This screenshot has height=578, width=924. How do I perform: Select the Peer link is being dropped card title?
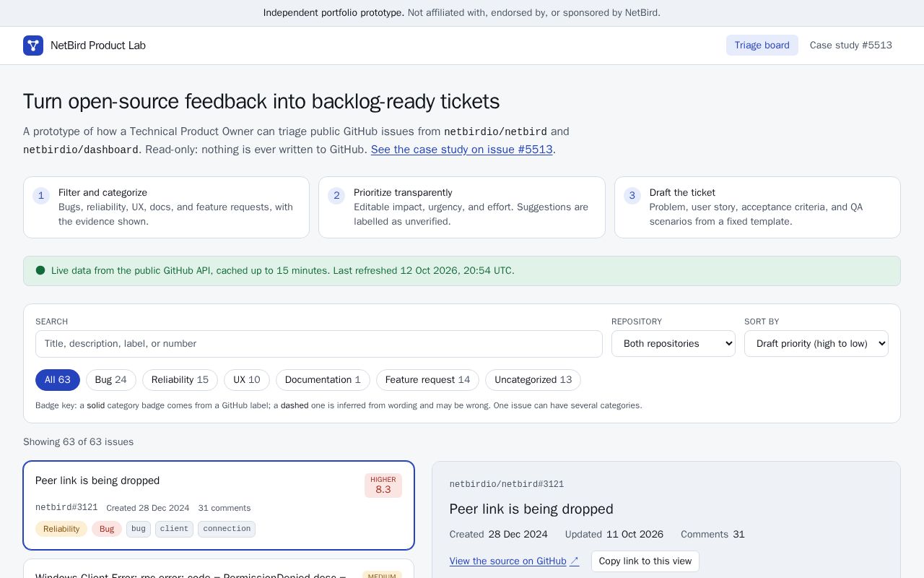(97, 480)
